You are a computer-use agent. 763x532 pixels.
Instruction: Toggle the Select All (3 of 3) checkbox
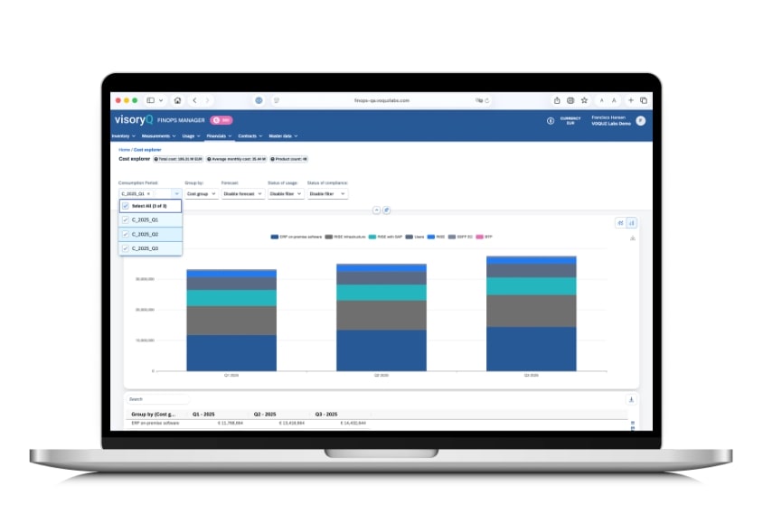[x=126, y=206]
